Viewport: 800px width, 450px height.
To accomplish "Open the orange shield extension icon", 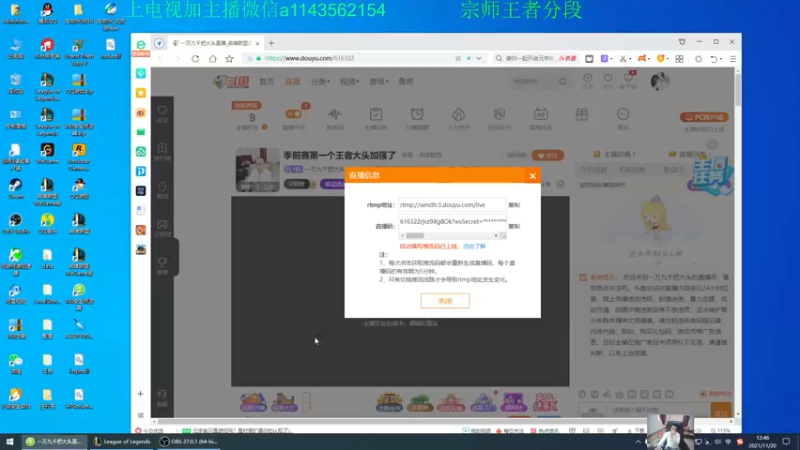I will [x=660, y=59].
